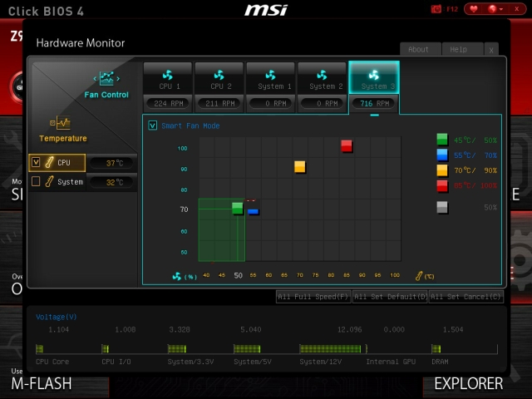532x399 pixels.
Task: Click the CPU Core voltage bar
Action: click(x=40, y=348)
